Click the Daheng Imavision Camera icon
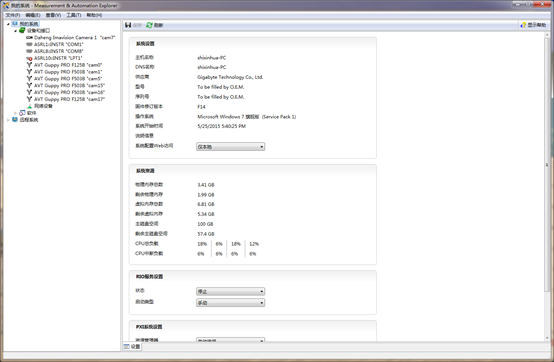The height and width of the screenshot is (362, 554). (x=29, y=37)
